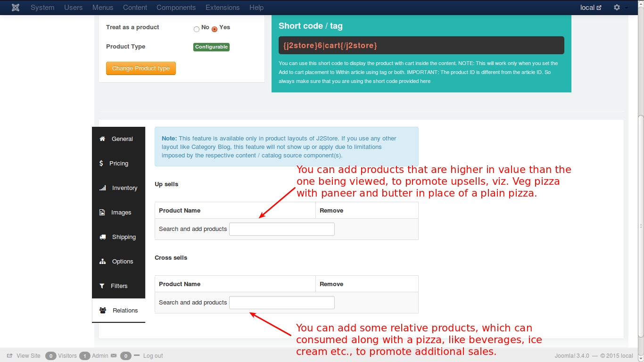The image size is (644, 362).
Task: Switch to the Filters tab
Action: point(118,286)
